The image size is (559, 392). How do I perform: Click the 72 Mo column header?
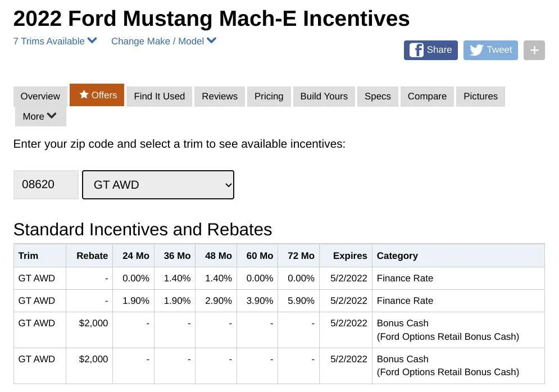299,256
